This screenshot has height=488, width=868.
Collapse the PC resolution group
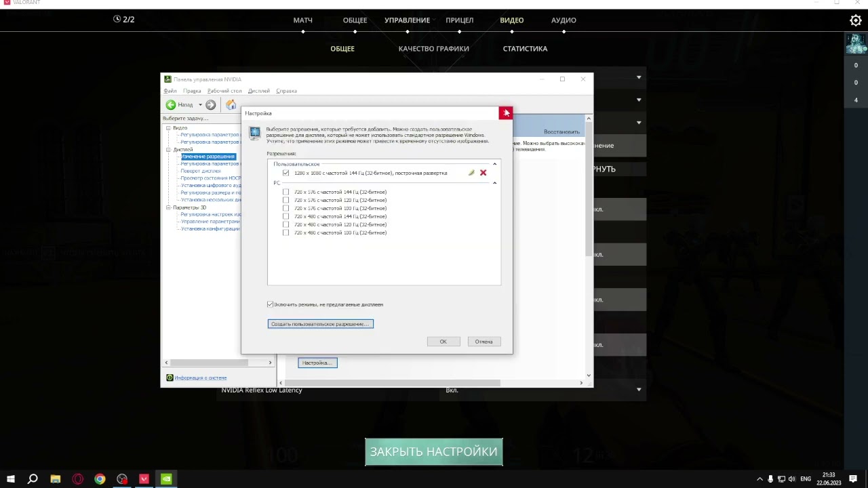[x=494, y=183]
